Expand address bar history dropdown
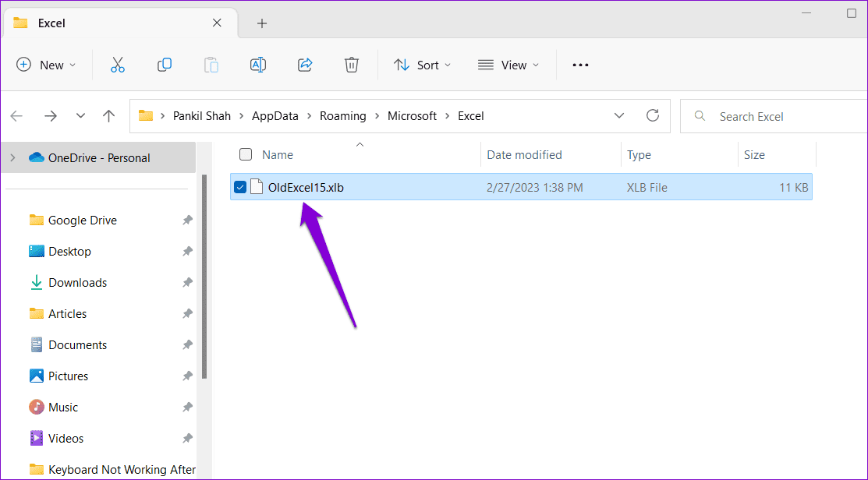Image resolution: width=868 pixels, height=480 pixels. 619,115
